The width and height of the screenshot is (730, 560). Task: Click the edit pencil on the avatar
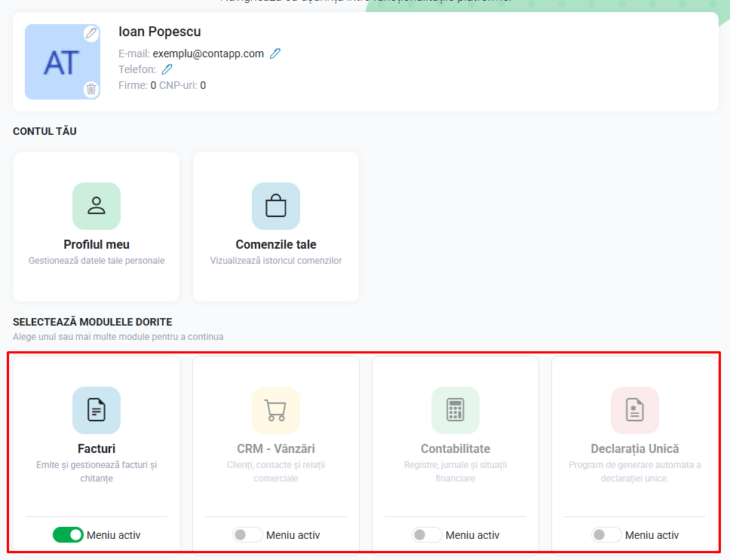tap(91, 33)
